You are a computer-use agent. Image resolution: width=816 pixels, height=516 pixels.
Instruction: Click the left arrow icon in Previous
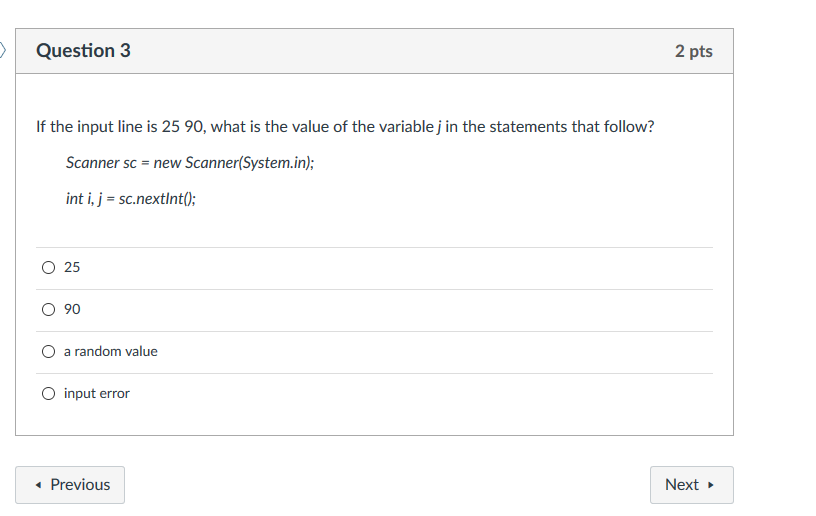click(x=38, y=485)
